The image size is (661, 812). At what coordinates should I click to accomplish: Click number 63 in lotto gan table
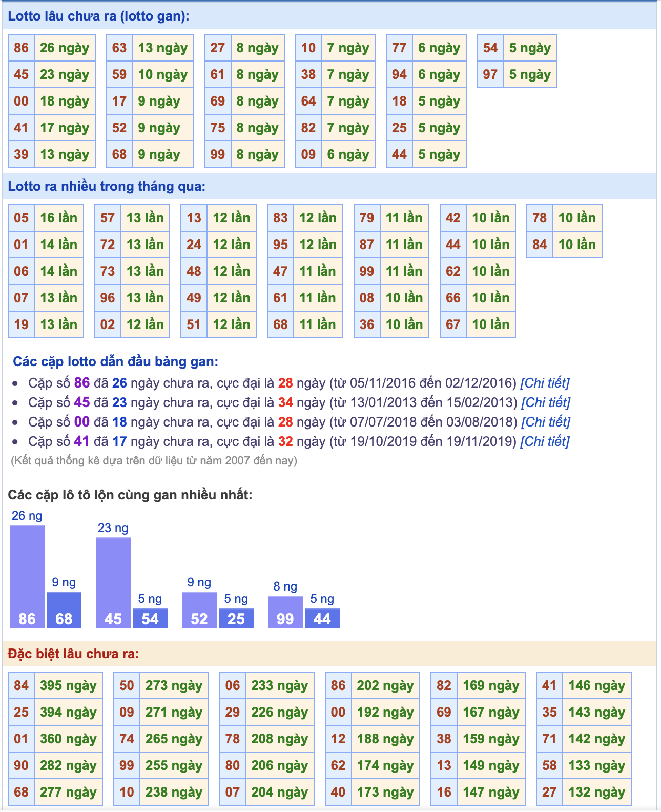click(119, 48)
